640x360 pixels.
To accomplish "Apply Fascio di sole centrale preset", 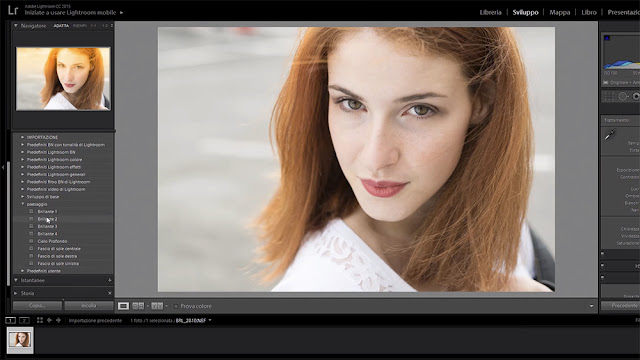I will [x=59, y=249].
